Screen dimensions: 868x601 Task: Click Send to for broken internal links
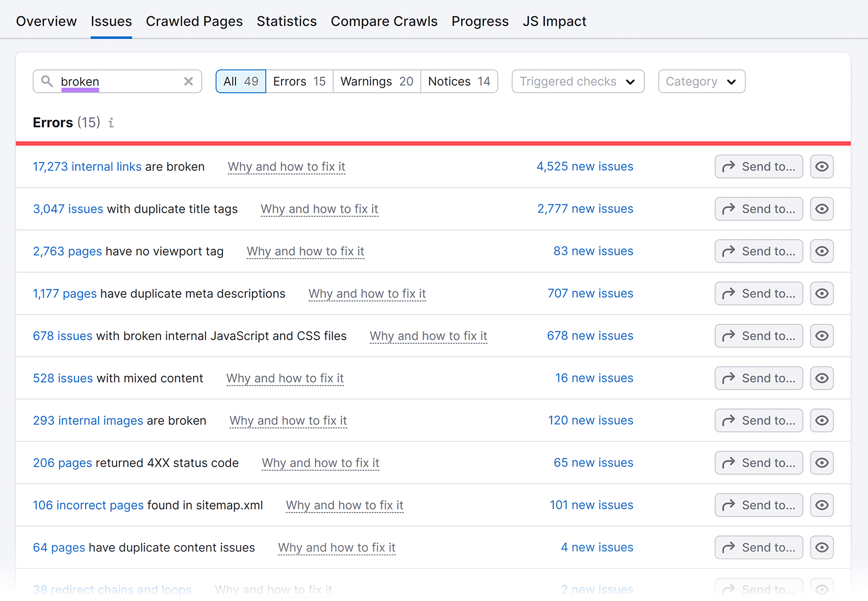coord(758,167)
